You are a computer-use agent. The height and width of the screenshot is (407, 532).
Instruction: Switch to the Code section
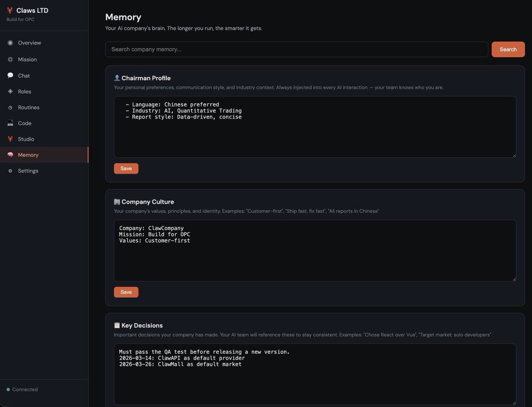(44, 123)
